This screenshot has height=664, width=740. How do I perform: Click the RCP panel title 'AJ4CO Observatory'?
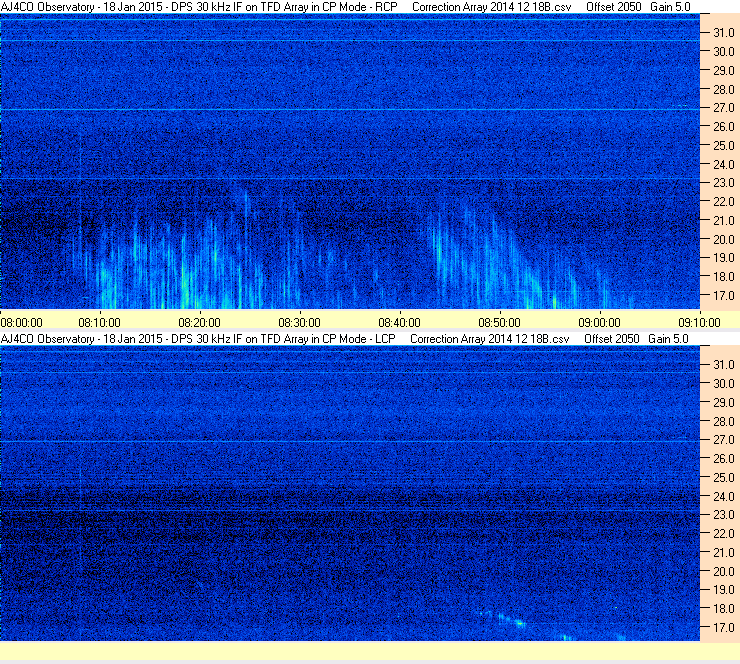(x=47, y=7)
